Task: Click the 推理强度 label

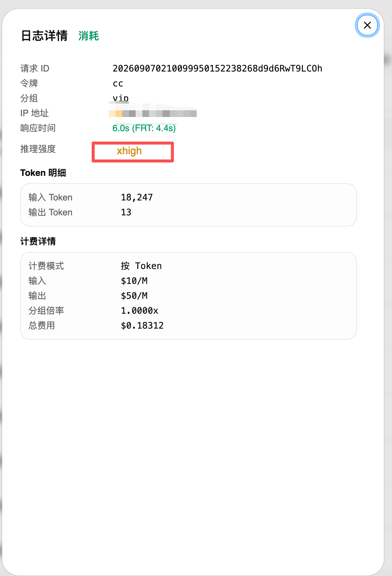Action: 38,149
